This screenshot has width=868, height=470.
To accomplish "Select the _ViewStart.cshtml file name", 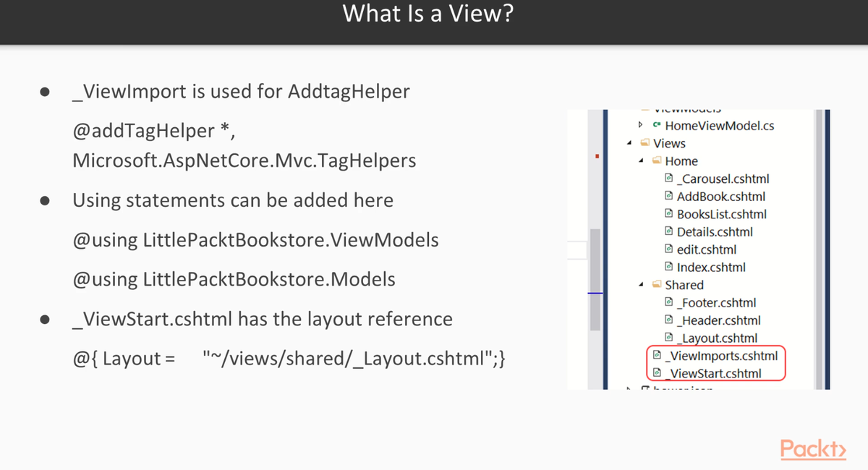I will tap(713, 374).
